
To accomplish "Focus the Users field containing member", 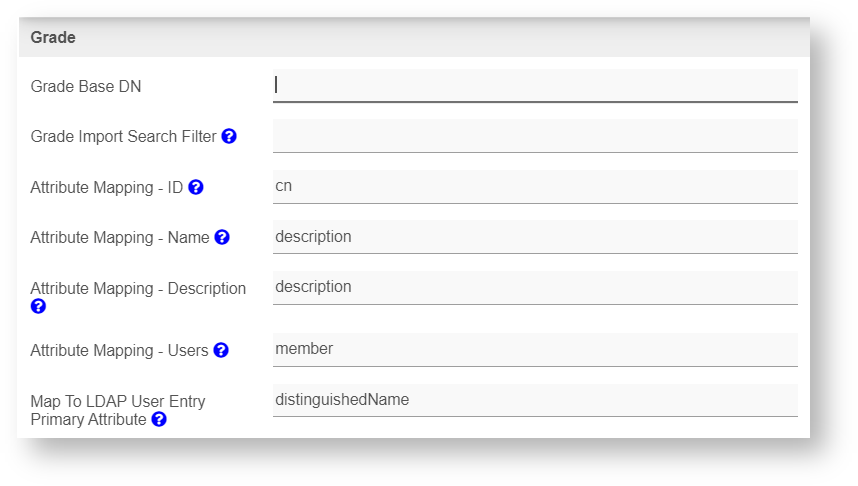I will pos(535,349).
